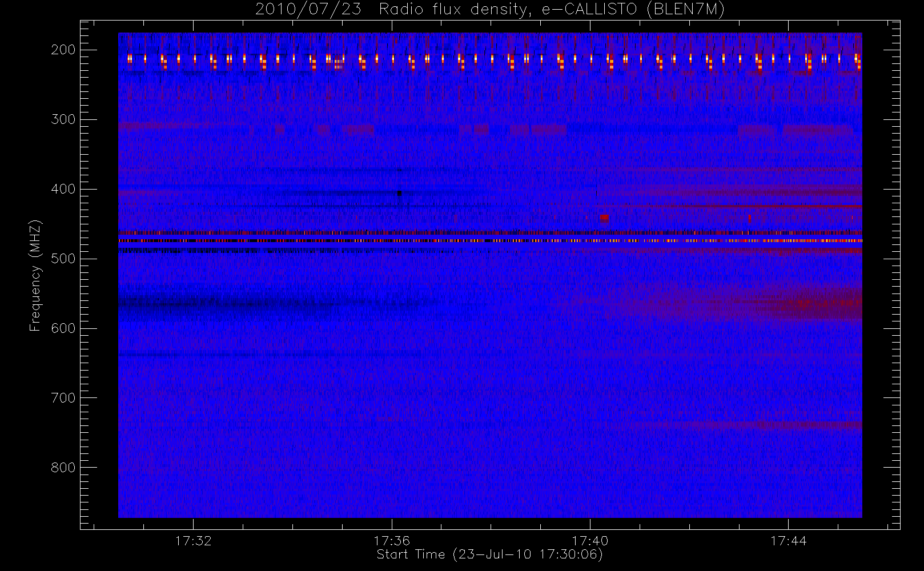
Task: Click the '17:40' time tick label
Action: (590, 541)
